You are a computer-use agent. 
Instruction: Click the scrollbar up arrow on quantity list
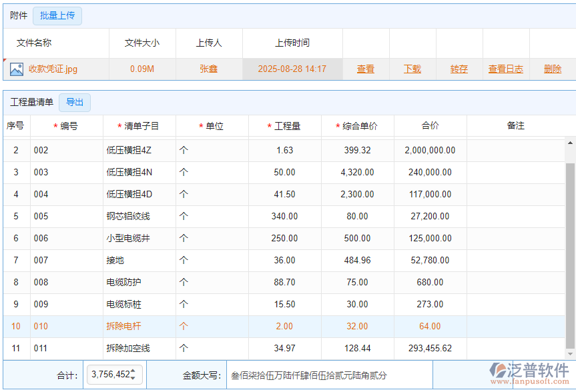[569, 141]
